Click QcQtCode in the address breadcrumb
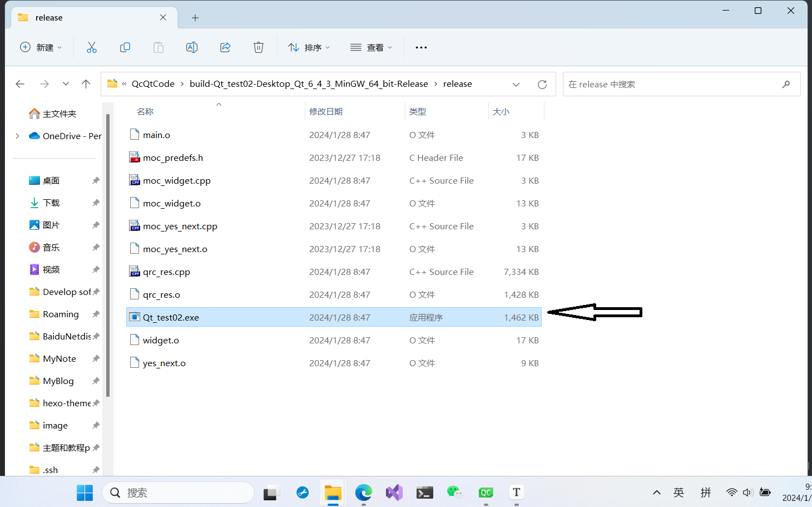 click(x=153, y=84)
